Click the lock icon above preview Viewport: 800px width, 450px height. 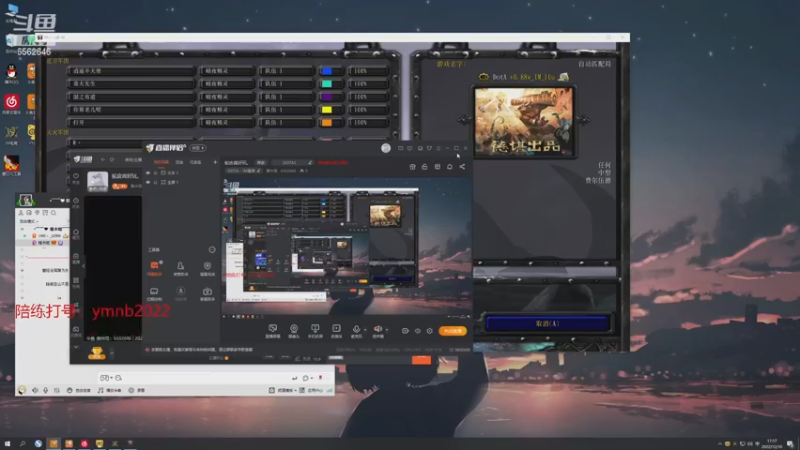click(424, 167)
